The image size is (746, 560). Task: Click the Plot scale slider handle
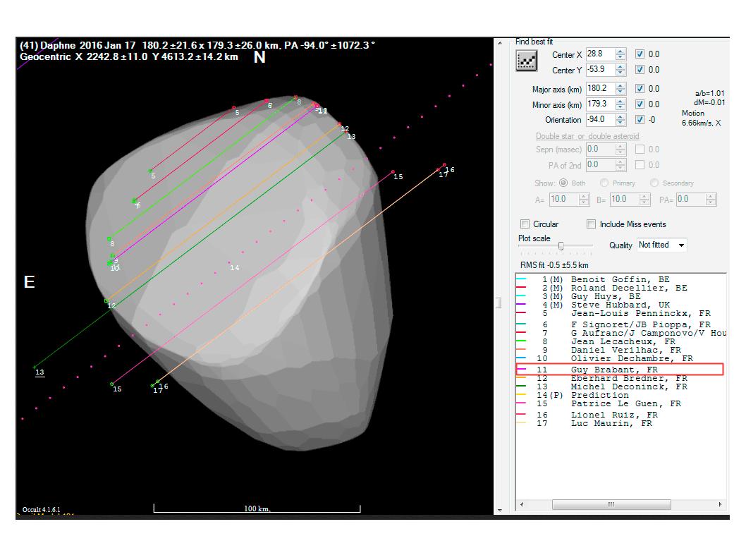point(561,245)
